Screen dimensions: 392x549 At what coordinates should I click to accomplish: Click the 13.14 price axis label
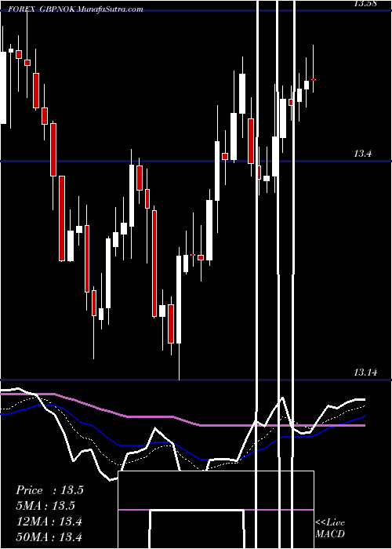pos(365,373)
